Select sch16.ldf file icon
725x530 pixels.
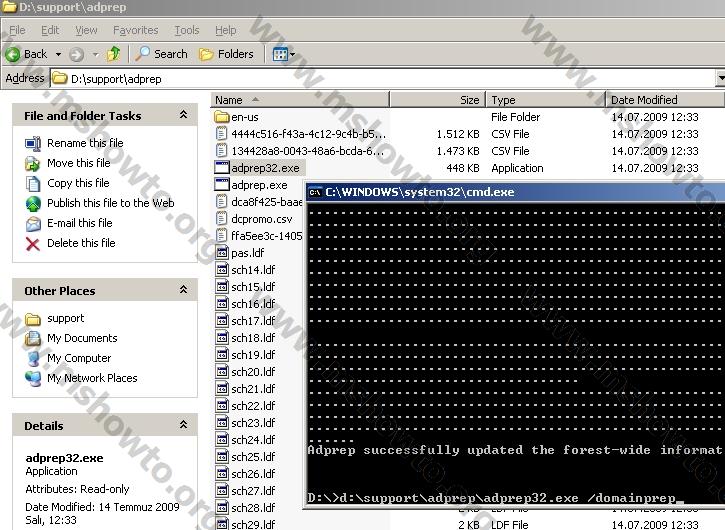click(222, 304)
